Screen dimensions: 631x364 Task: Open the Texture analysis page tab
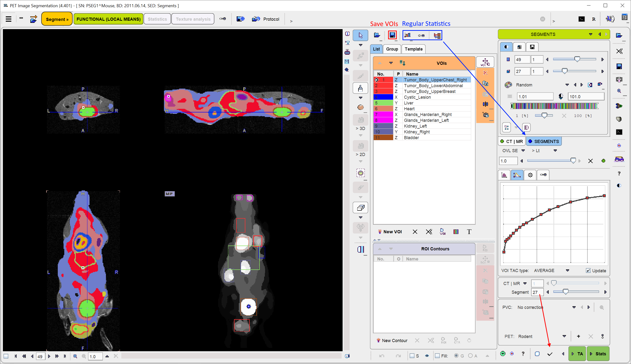click(193, 19)
